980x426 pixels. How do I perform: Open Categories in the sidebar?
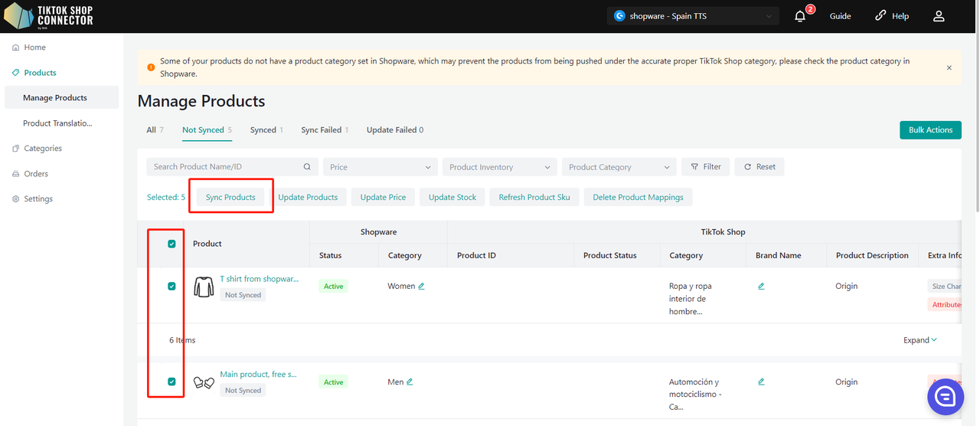point(42,149)
